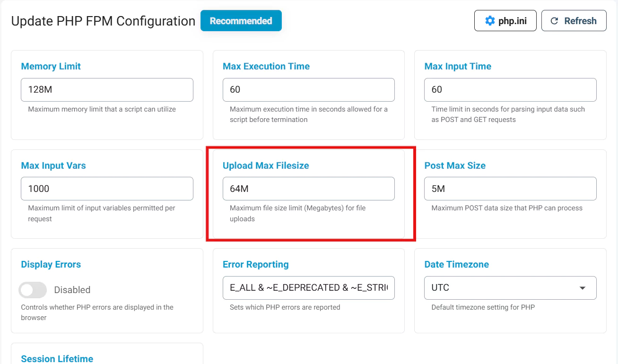Click the gear icon on php.ini button

[x=490, y=21]
